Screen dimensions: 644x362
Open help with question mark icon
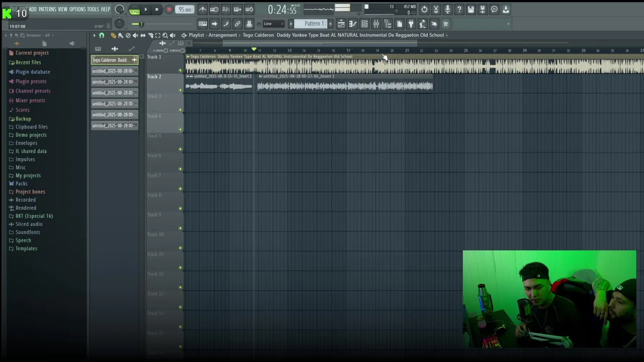point(459,9)
